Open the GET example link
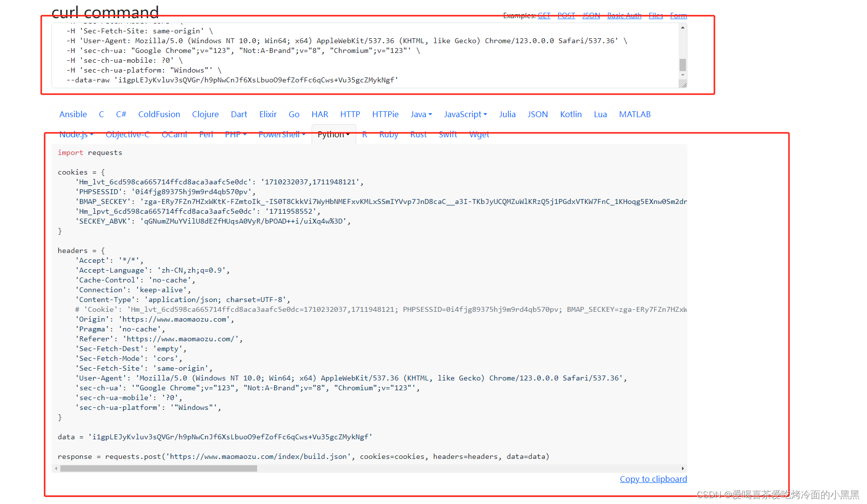 click(544, 16)
